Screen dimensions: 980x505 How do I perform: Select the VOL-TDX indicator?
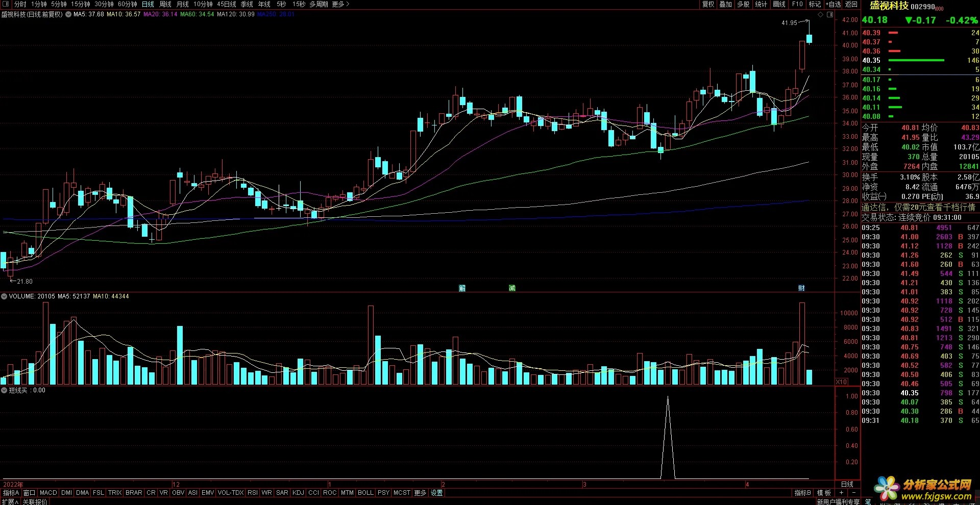(x=231, y=493)
